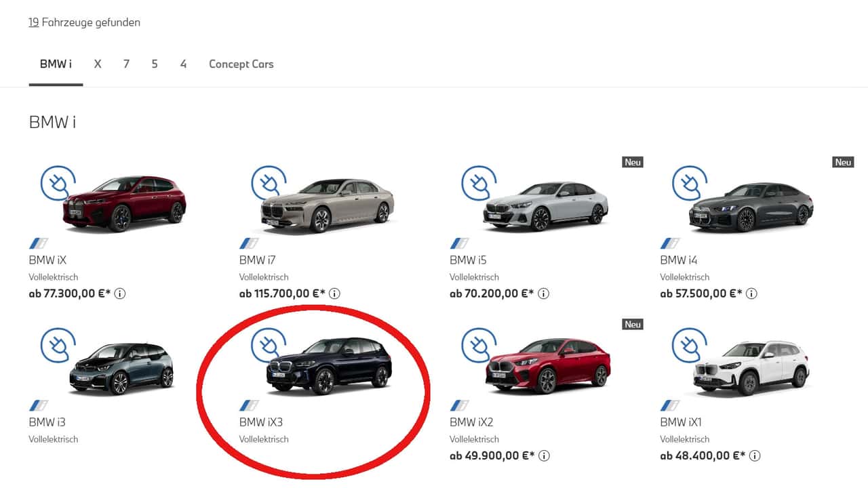Image resolution: width=868 pixels, height=488 pixels.
Task: Click the BMW i stripe logo above BMW i5
Action: click(x=460, y=243)
